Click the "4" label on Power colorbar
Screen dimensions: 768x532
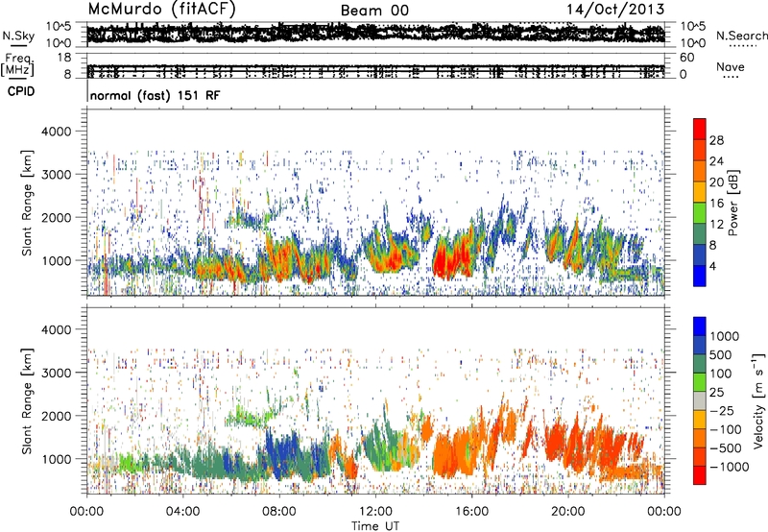click(713, 266)
